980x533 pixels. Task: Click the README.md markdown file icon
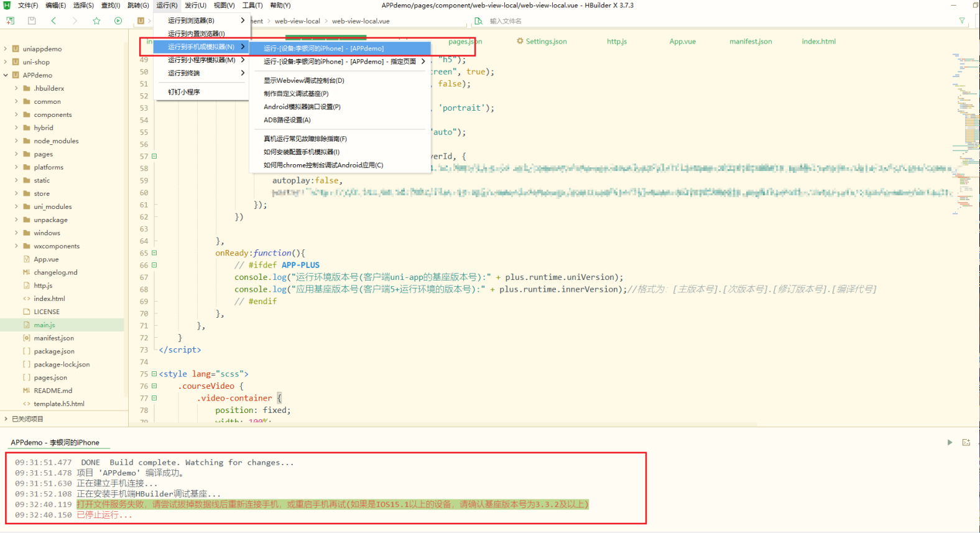click(x=27, y=391)
